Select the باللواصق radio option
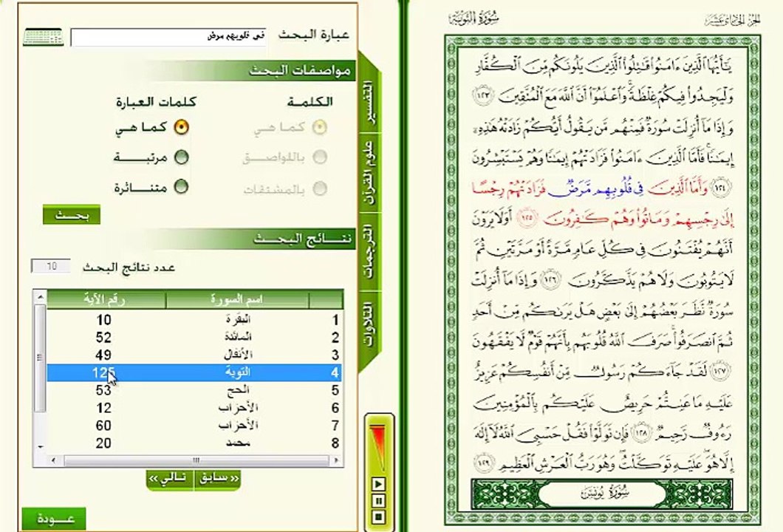This screenshot has width=783, height=532. [320, 157]
